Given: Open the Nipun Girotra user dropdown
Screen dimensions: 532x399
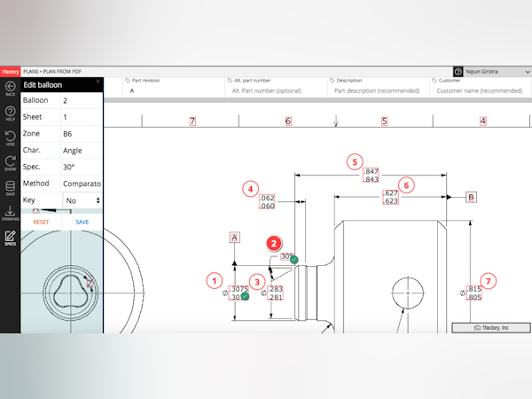Looking at the screenshot, I should (497, 72).
